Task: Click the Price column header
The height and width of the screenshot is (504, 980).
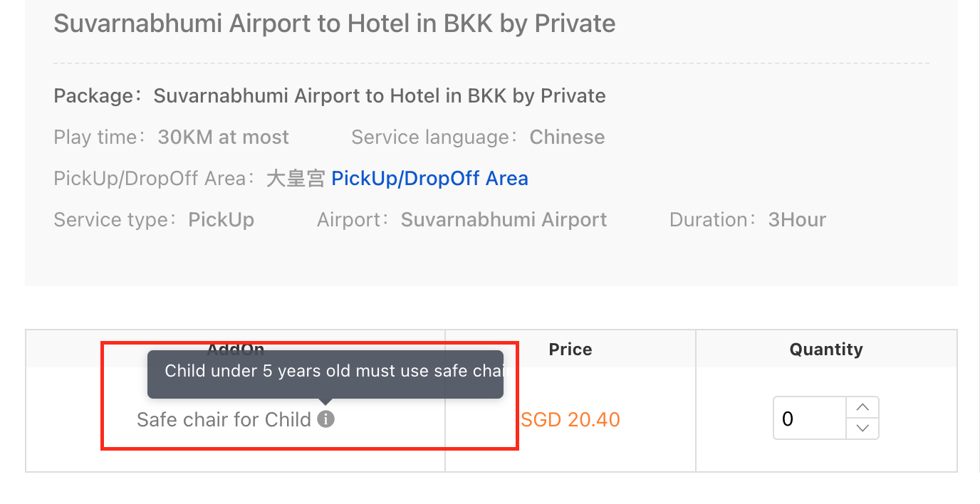Action: point(570,350)
